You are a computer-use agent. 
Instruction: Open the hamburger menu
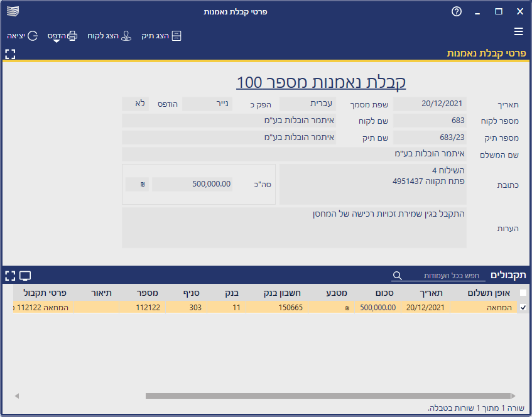click(x=518, y=31)
